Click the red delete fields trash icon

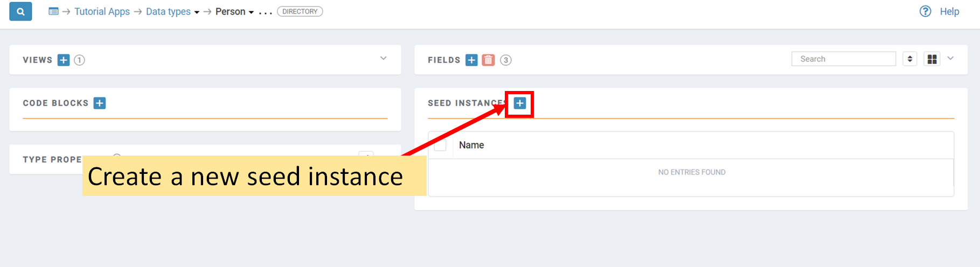coord(488,60)
